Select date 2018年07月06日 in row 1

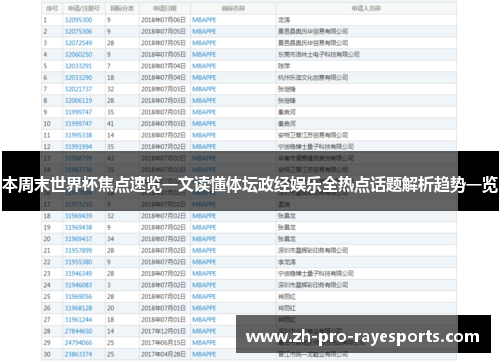click(163, 20)
